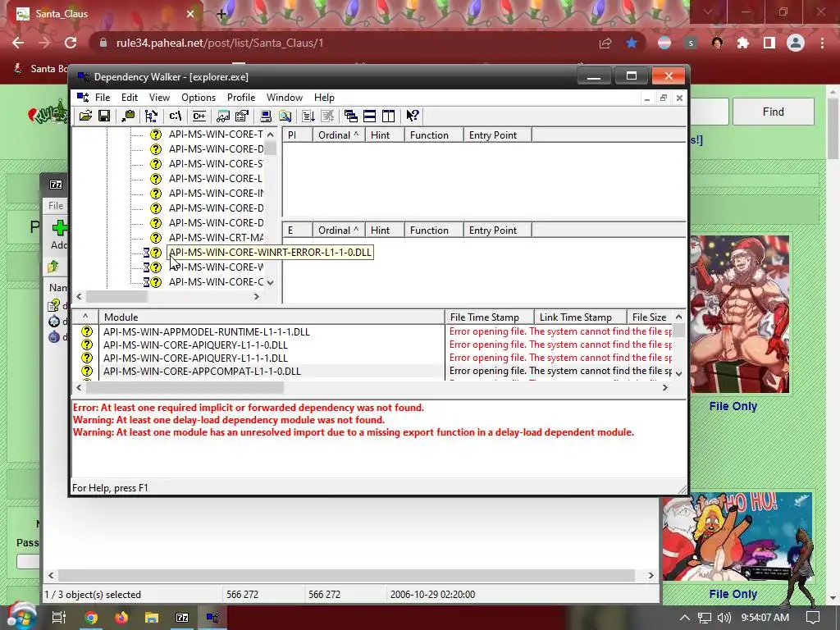The width and height of the screenshot is (840, 630).
Task: Click the context Help arrow-question icon
Action: [412, 116]
